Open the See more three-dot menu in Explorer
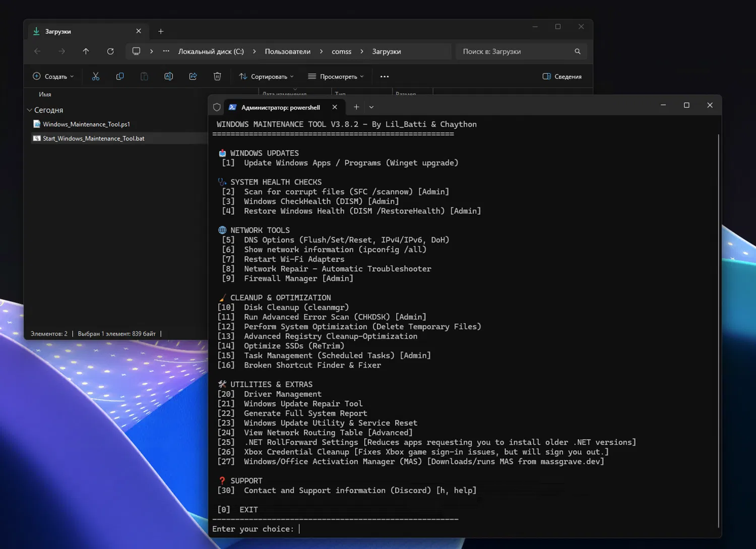 pyautogui.click(x=385, y=77)
